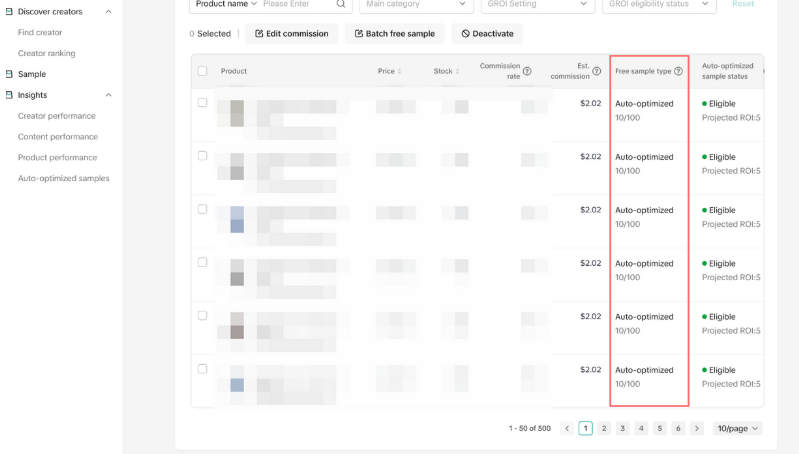Click the search magnifier icon
Screen dimensions: 799x454
click(341, 4)
